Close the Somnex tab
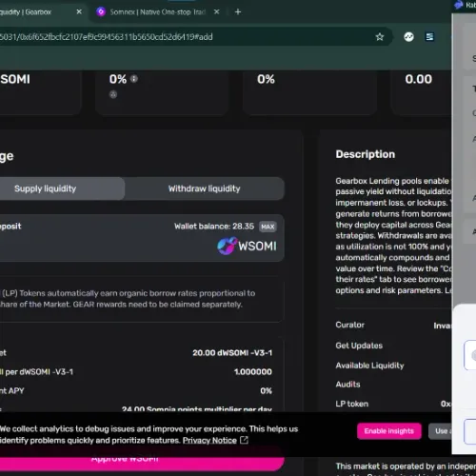This screenshot has height=476, width=476. click(x=217, y=12)
